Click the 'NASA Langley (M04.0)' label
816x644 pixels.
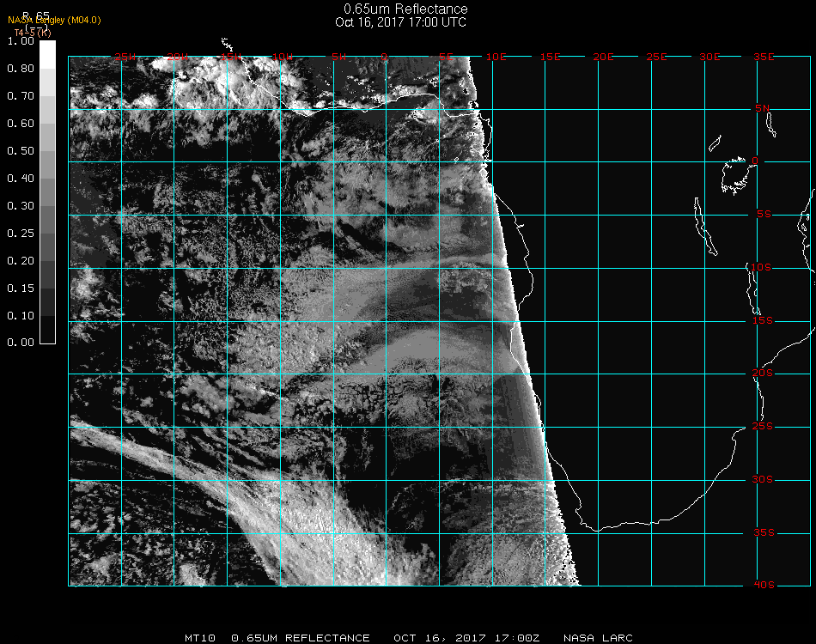point(54,21)
